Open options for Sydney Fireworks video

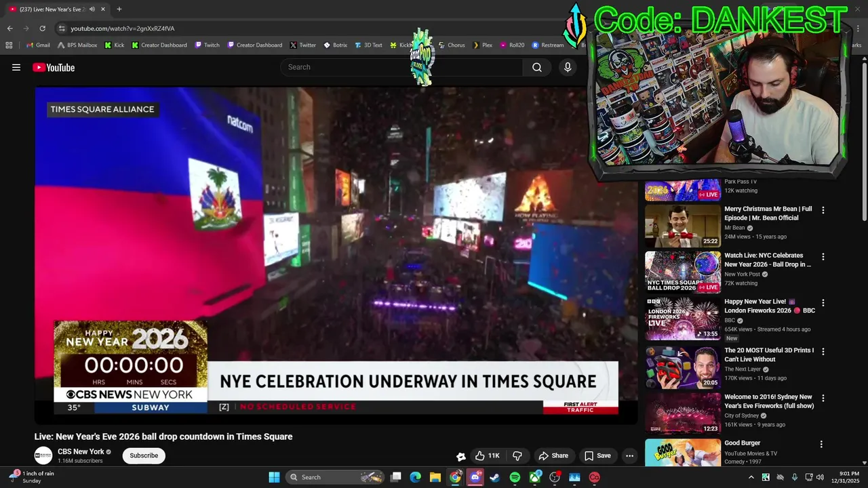pos(823,399)
